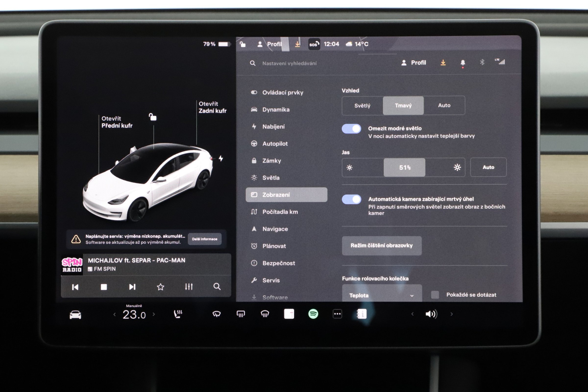This screenshot has width=588, height=392.
Task: Skip to next radio station
Action: point(132,287)
